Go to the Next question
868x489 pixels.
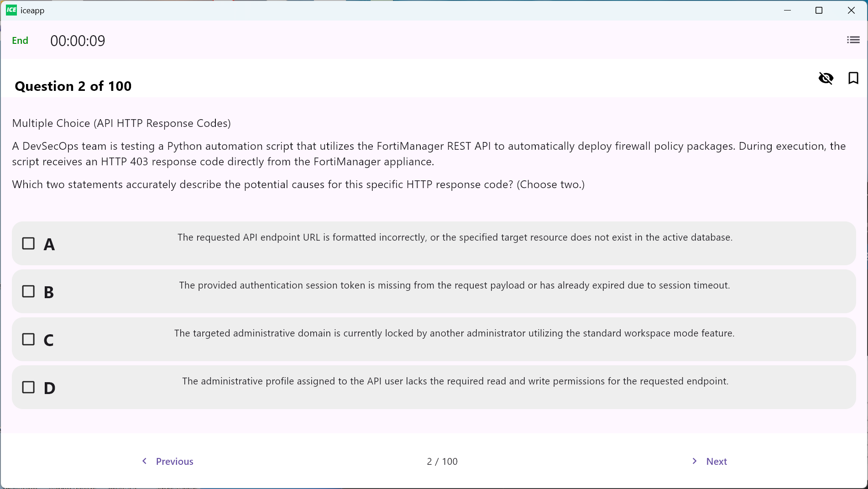716,461
